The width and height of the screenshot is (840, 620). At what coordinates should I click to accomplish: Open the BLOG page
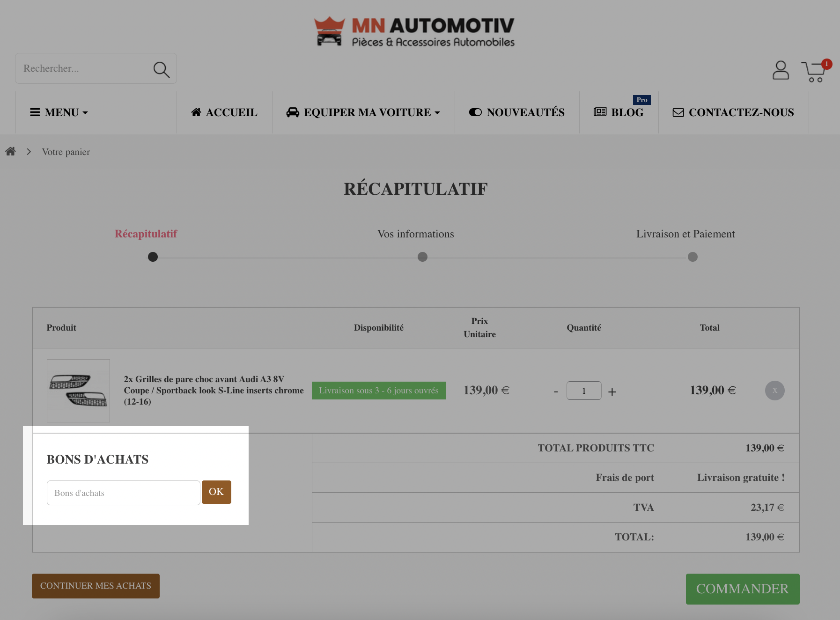click(x=619, y=112)
